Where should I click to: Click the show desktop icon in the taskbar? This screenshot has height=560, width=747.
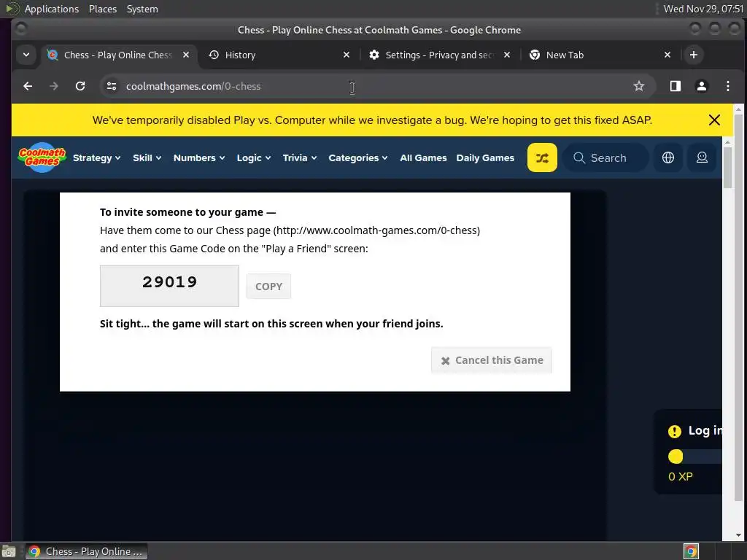pos(9,551)
